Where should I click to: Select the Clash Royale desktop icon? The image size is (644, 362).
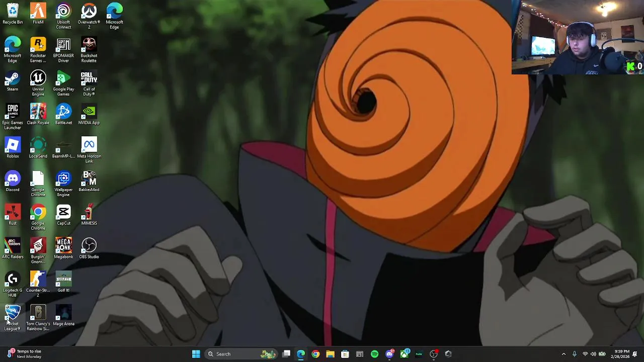point(38,115)
